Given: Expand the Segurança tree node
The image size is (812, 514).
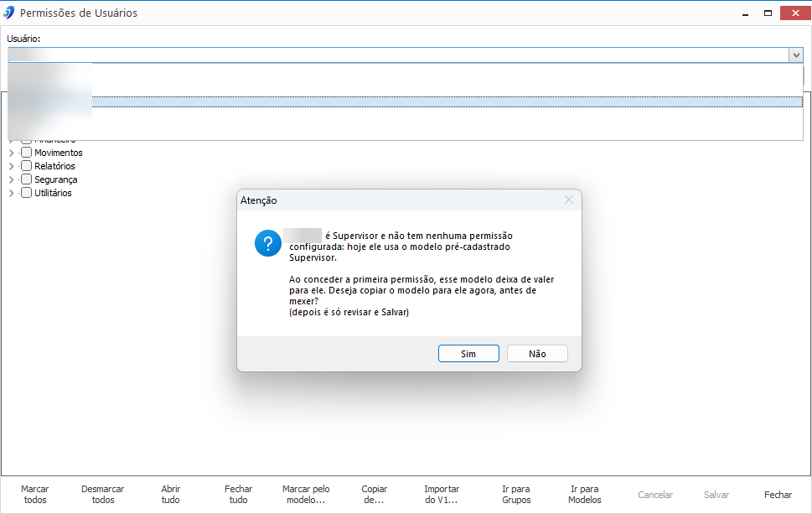Looking at the screenshot, I should point(12,179).
